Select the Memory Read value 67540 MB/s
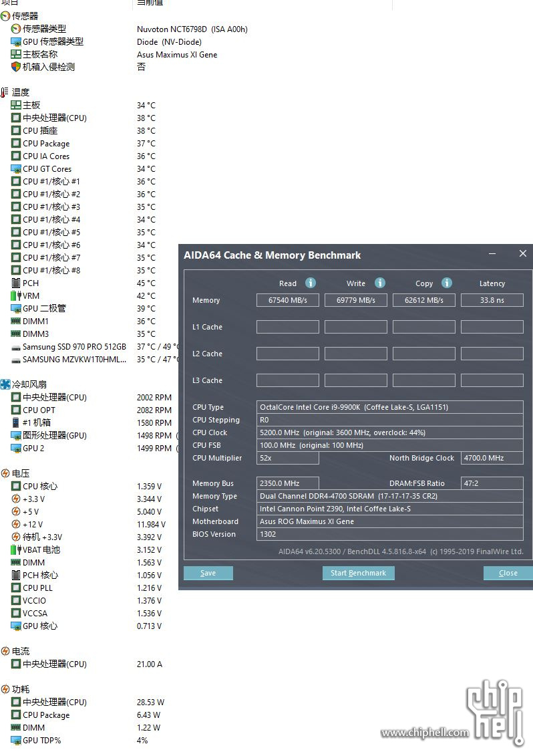The image size is (533, 756). pos(288,300)
